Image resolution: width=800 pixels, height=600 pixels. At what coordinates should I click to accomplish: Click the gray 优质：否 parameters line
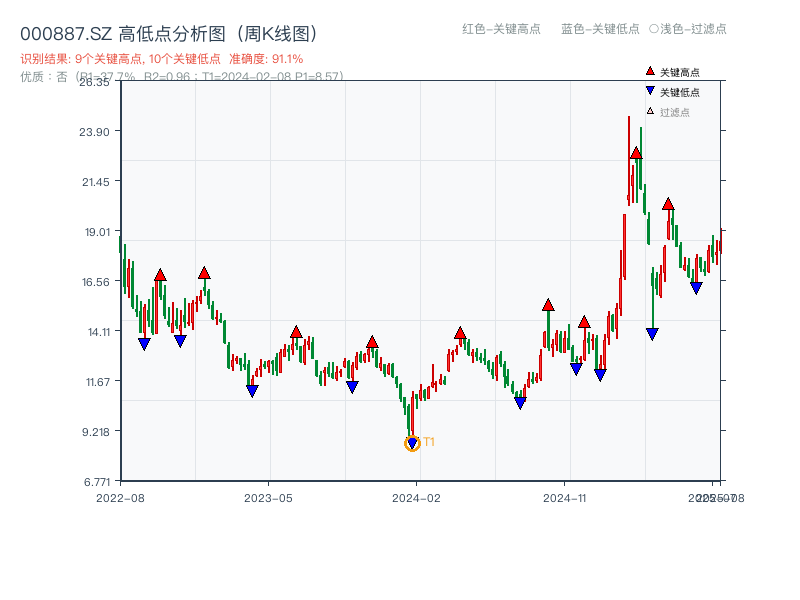[182, 77]
